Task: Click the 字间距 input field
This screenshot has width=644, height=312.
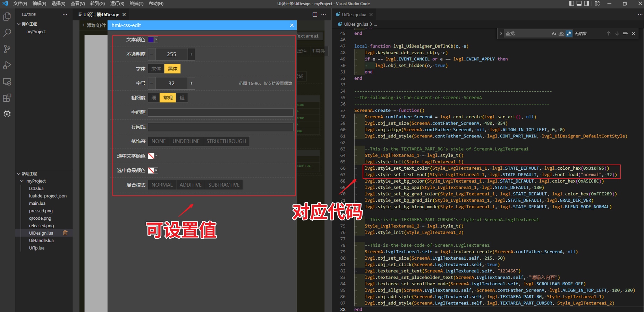Action: (x=220, y=112)
